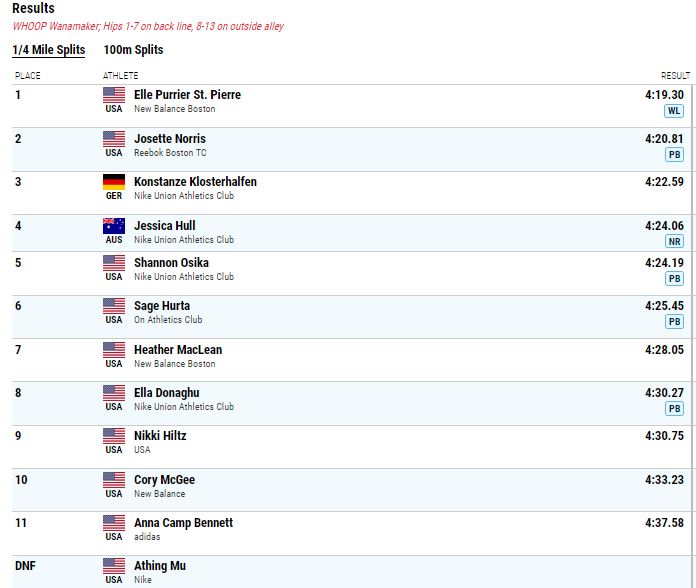Switch to the 100m Splits tab

click(x=133, y=50)
